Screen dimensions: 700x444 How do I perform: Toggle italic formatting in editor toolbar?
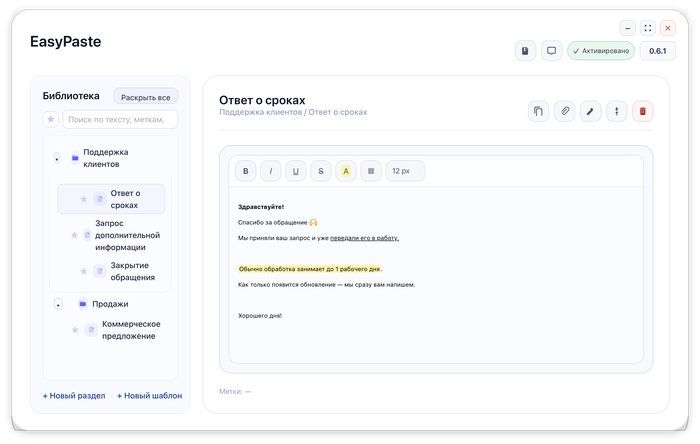point(271,171)
